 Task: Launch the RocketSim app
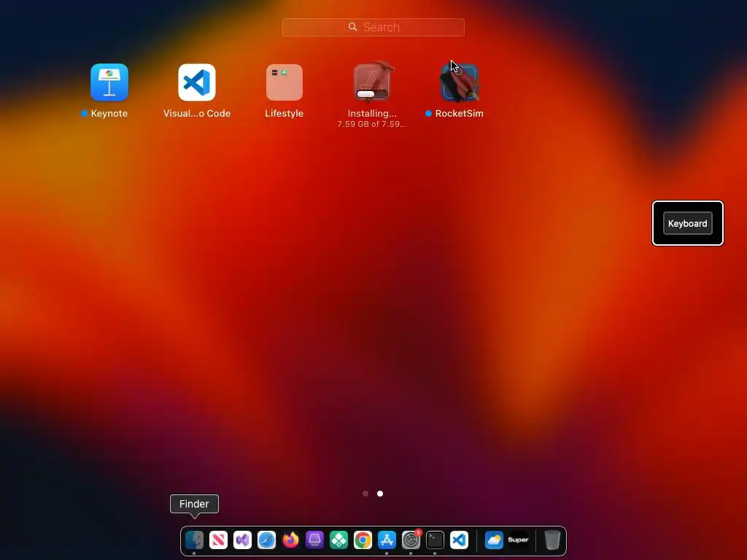[460, 82]
